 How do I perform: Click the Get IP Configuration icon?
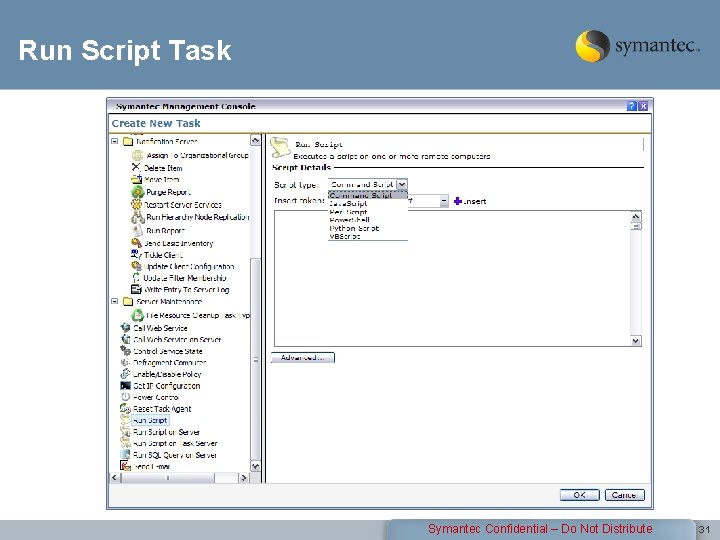click(125, 385)
